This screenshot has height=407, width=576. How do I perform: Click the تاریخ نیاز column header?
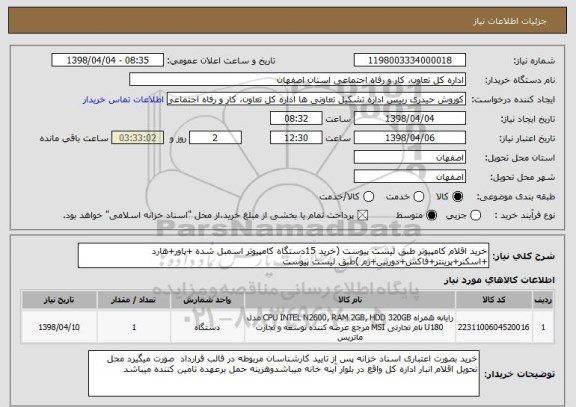click(x=59, y=300)
